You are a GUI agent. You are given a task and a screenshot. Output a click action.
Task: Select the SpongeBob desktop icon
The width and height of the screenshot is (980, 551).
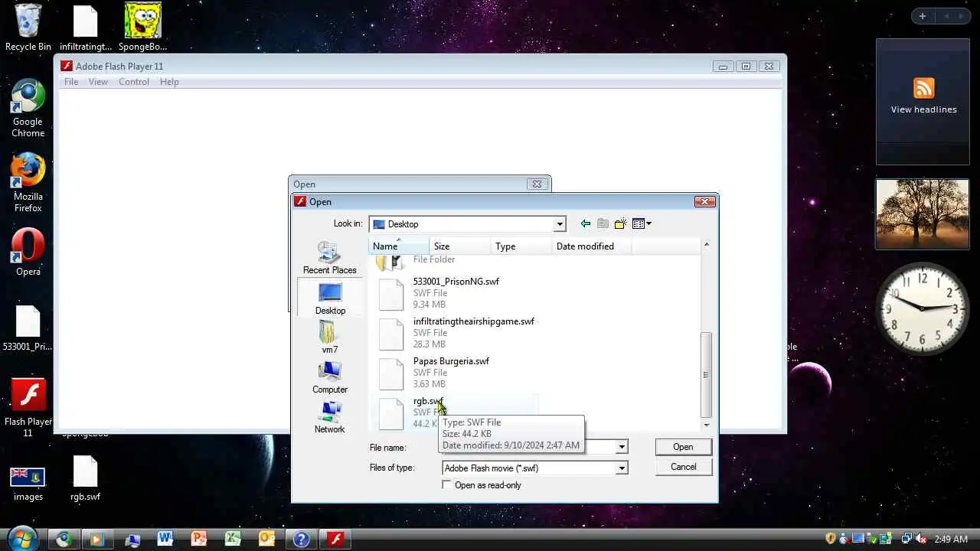point(142,28)
